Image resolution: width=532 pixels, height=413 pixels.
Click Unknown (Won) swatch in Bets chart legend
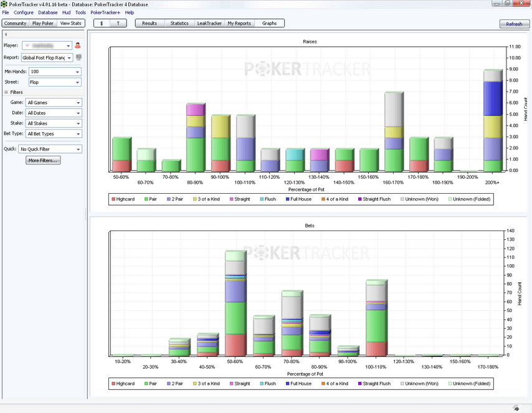pos(402,384)
